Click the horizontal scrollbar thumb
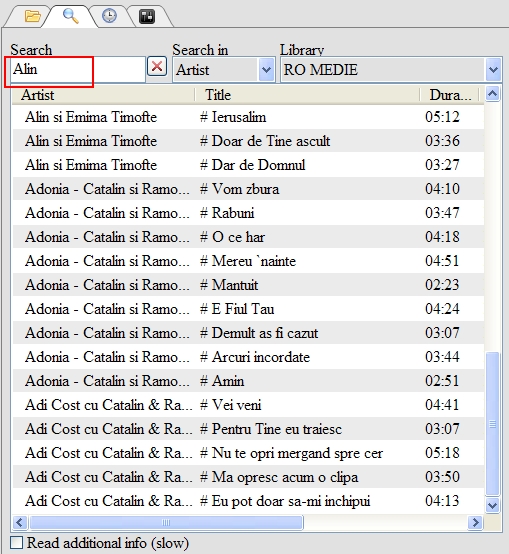The height and width of the screenshot is (554, 509). click(x=166, y=522)
